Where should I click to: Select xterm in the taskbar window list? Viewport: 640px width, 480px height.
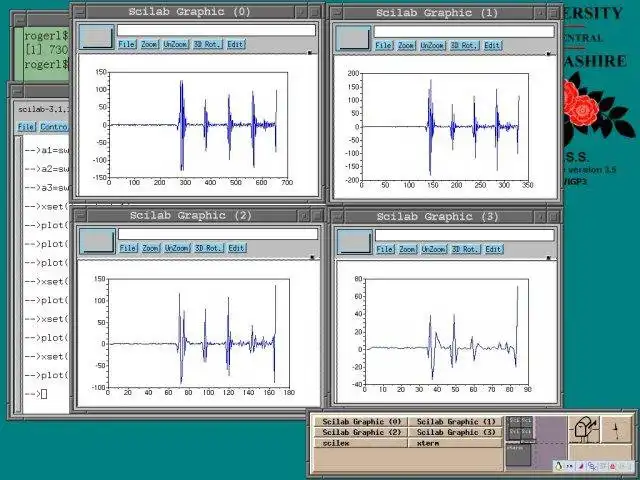coord(456,443)
